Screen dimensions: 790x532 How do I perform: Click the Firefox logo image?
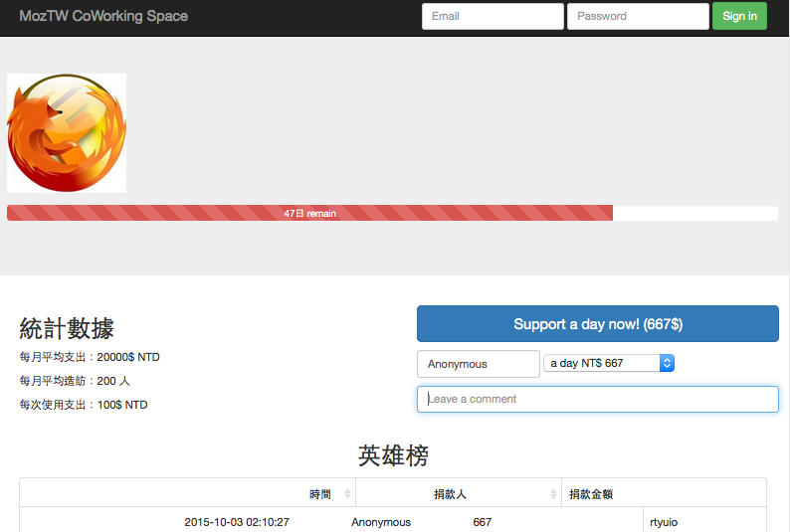[x=67, y=133]
